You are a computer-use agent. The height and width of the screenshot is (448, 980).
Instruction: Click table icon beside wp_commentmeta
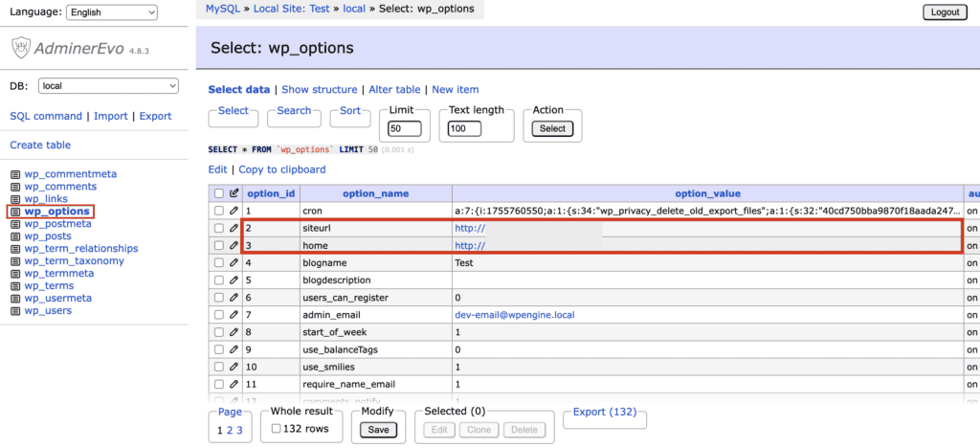15,174
